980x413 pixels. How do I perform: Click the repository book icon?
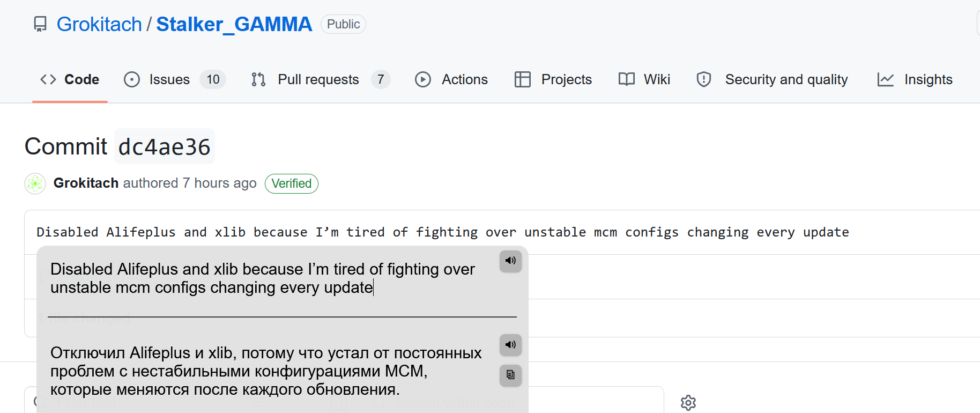pyautogui.click(x=40, y=25)
